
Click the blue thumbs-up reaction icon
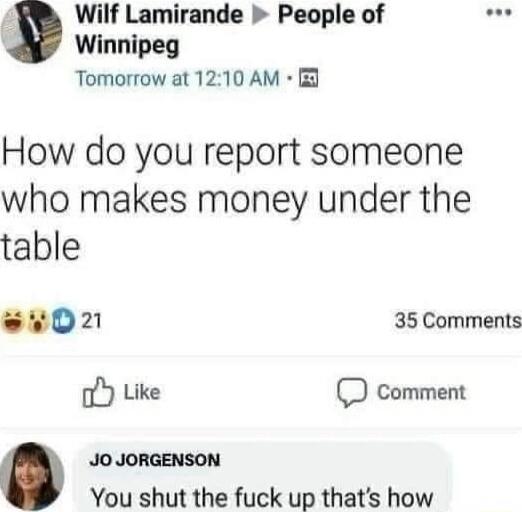63,321
